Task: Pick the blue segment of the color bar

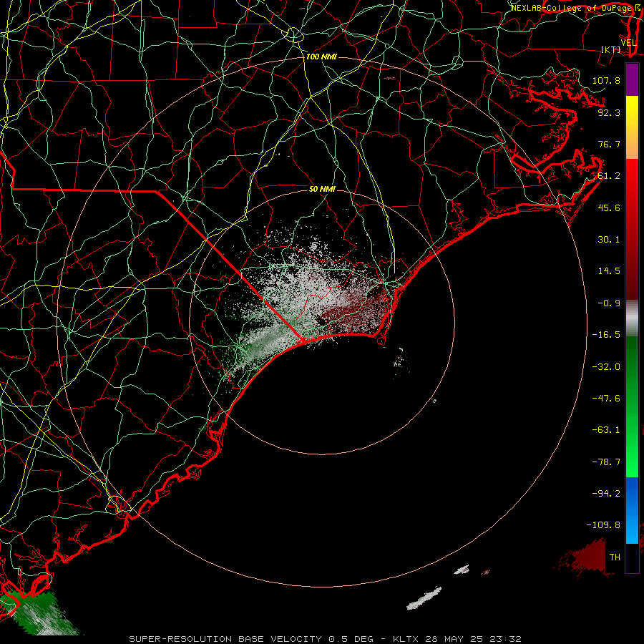Action: click(x=632, y=510)
